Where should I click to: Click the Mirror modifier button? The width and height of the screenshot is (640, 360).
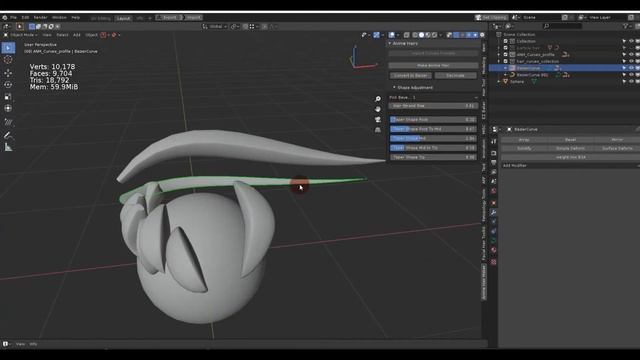(617, 140)
